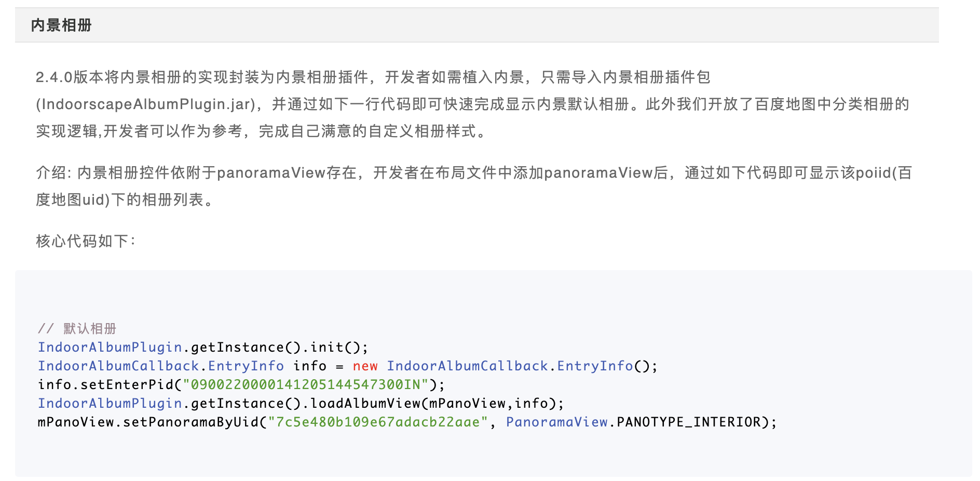
Task: Click the IndoorAlbumCallback.EntryInfo type declaration
Action: coord(161,366)
